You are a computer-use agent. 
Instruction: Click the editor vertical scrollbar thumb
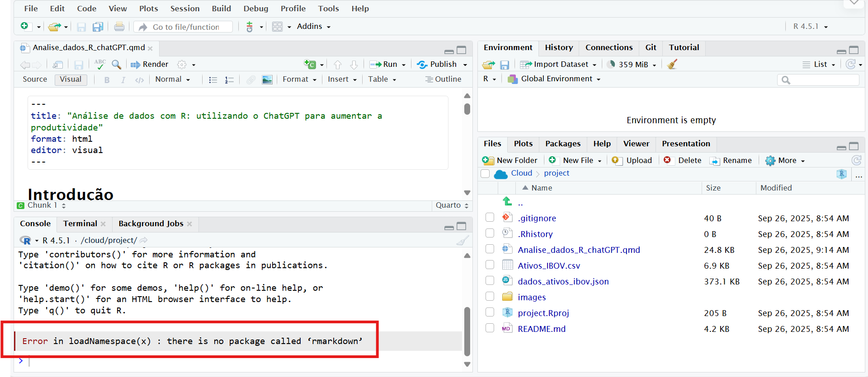467,109
